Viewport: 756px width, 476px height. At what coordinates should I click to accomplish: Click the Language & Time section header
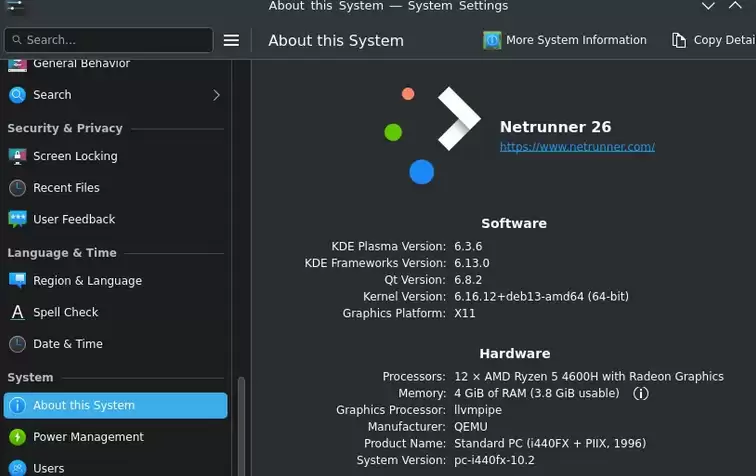tap(62, 253)
